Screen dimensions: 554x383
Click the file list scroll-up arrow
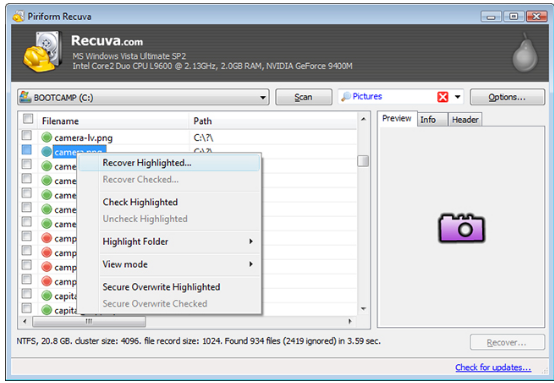coord(363,119)
